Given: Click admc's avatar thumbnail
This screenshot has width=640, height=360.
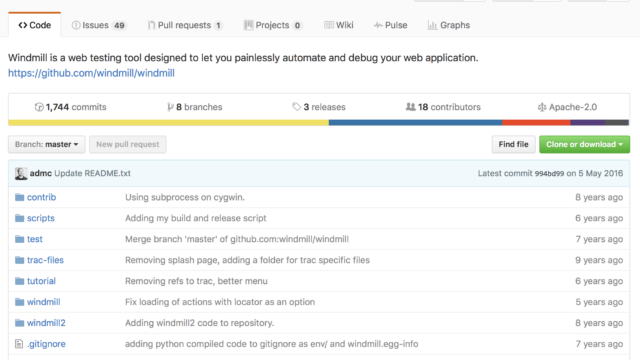Looking at the screenshot, I should pyautogui.click(x=21, y=173).
